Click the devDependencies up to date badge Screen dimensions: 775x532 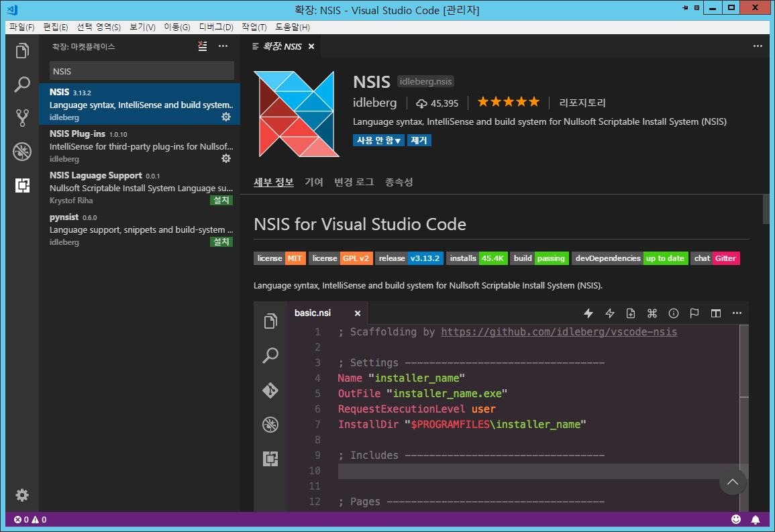click(629, 258)
